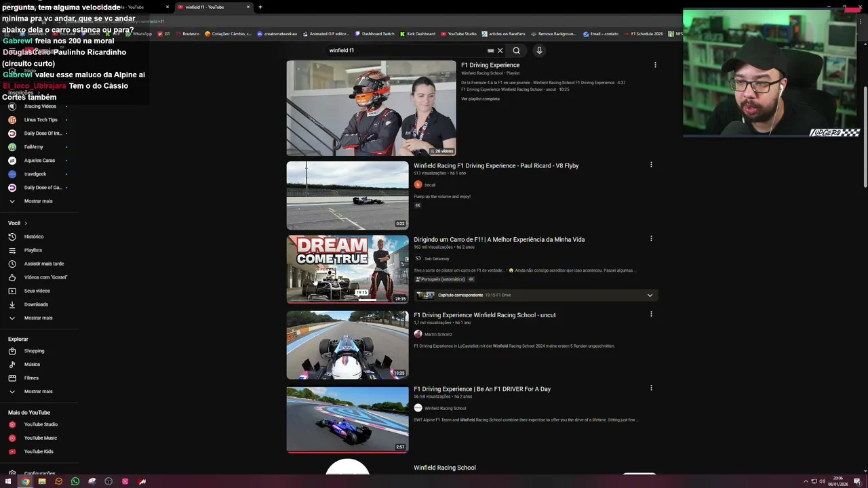868x488 pixels.
Task: Expand Capítulo correspondente chapter dropdown
Action: coord(650,296)
